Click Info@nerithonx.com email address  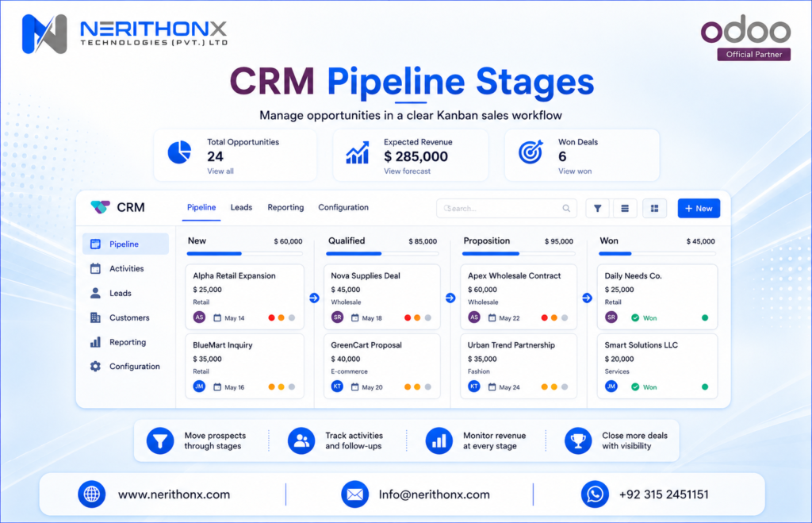[434, 494]
